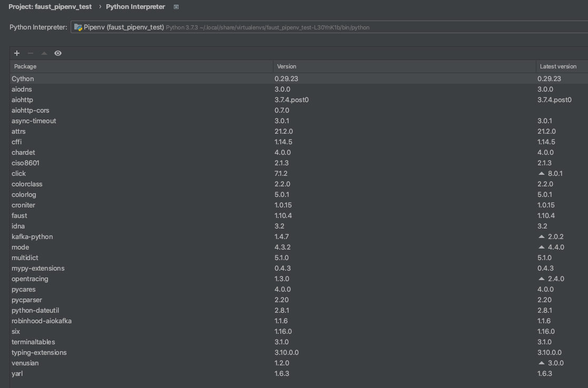Select the yarl package

[x=17, y=373]
